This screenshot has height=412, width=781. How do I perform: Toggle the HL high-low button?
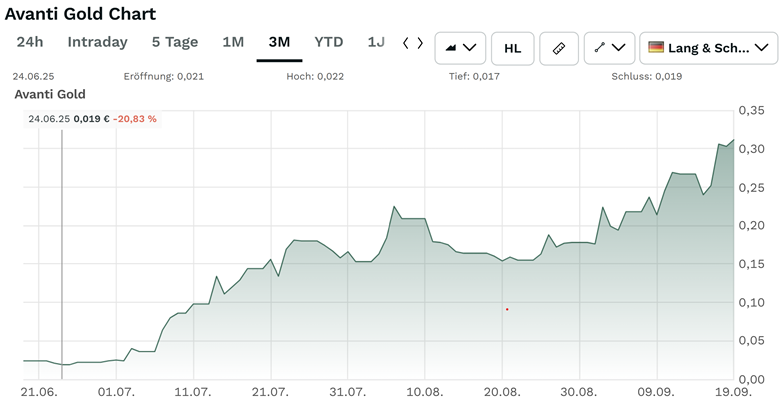(512, 47)
